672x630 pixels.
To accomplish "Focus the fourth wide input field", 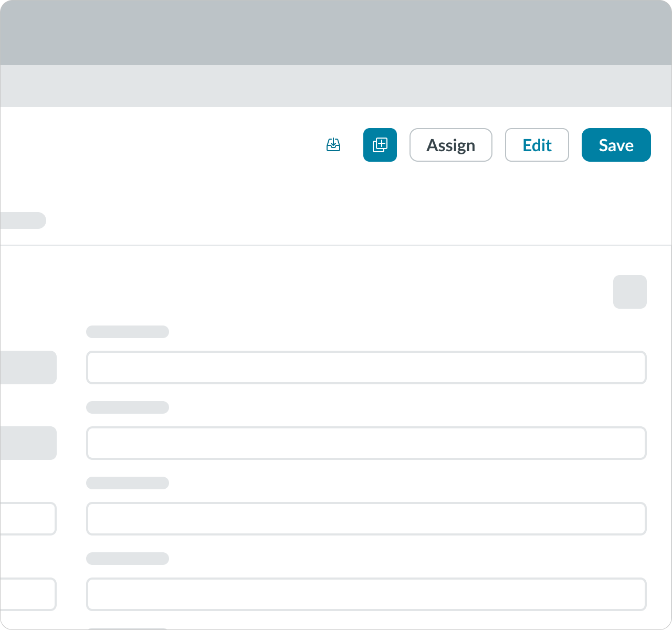I will 366,594.
